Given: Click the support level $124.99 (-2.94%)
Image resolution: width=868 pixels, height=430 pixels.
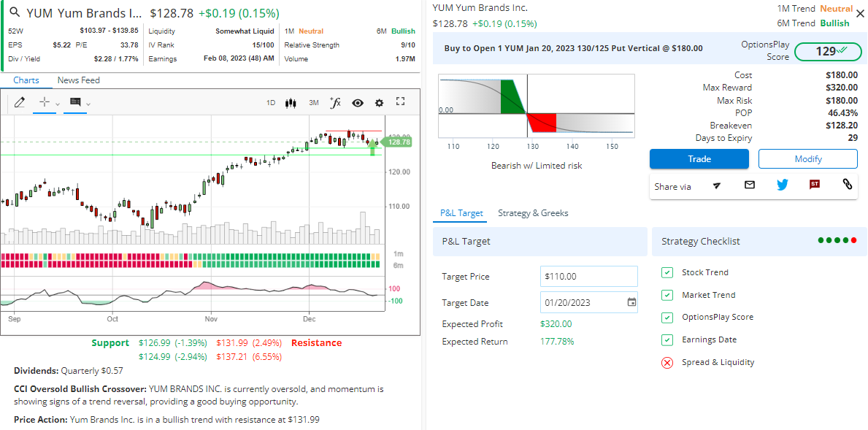Looking at the screenshot, I should tap(173, 356).
